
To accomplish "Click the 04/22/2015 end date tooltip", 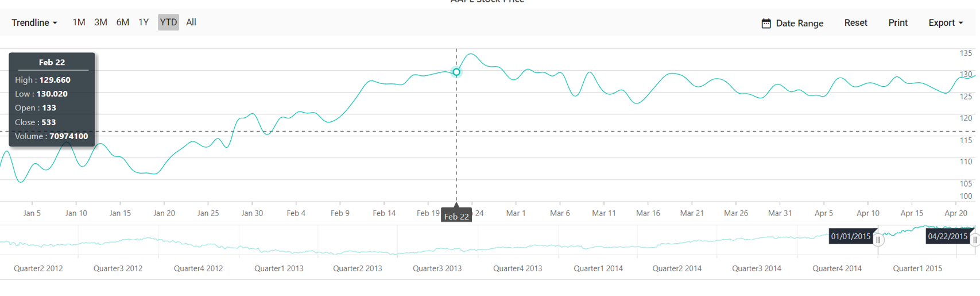I will click(948, 236).
